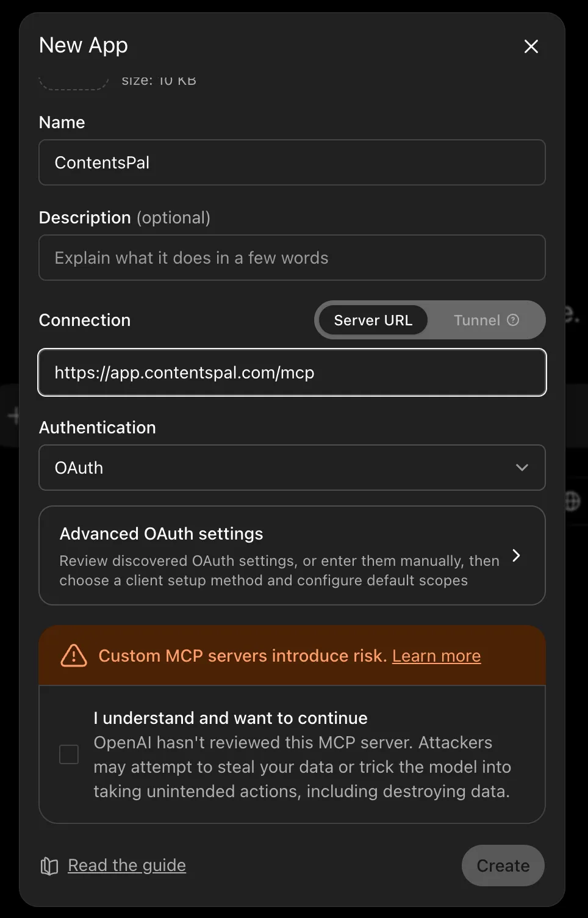588x918 pixels.
Task: Click the OpenAI hasn't reviewed warning text
Action: [302, 767]
